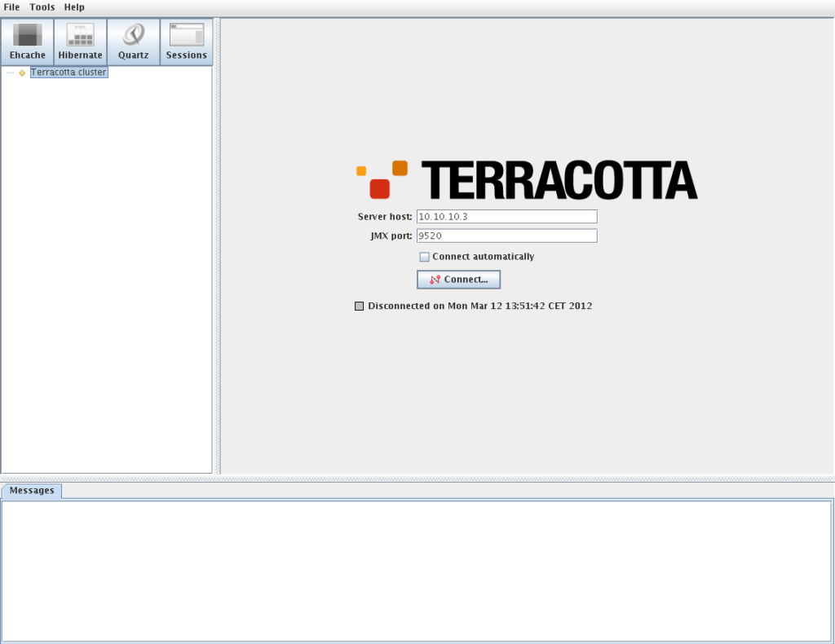The height and width of the screenshot is (644, 835).
Task: Open the Tools menu
Action: click(x=42, y=7)
